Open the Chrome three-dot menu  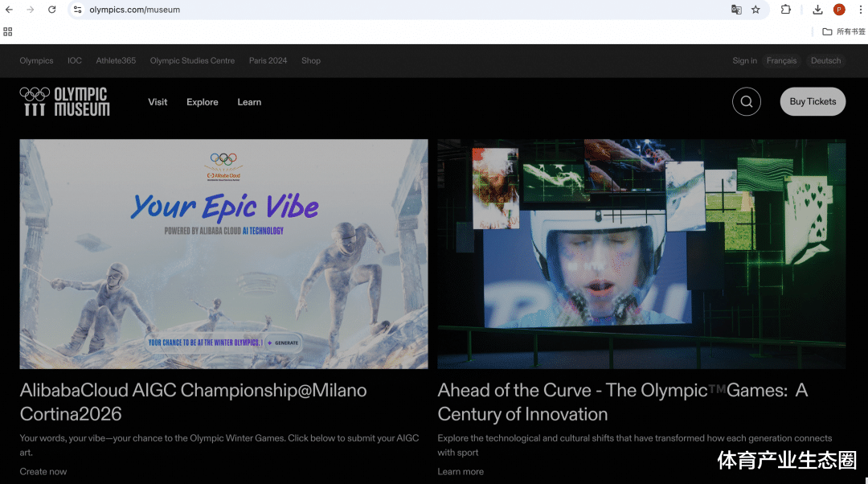[860, 10]
